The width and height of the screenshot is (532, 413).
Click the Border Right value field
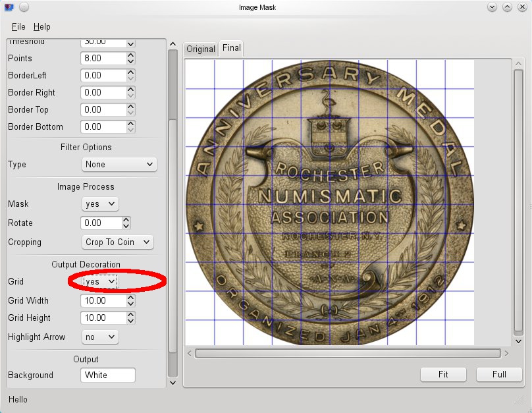pyautogui.click(x=103, y=93)
